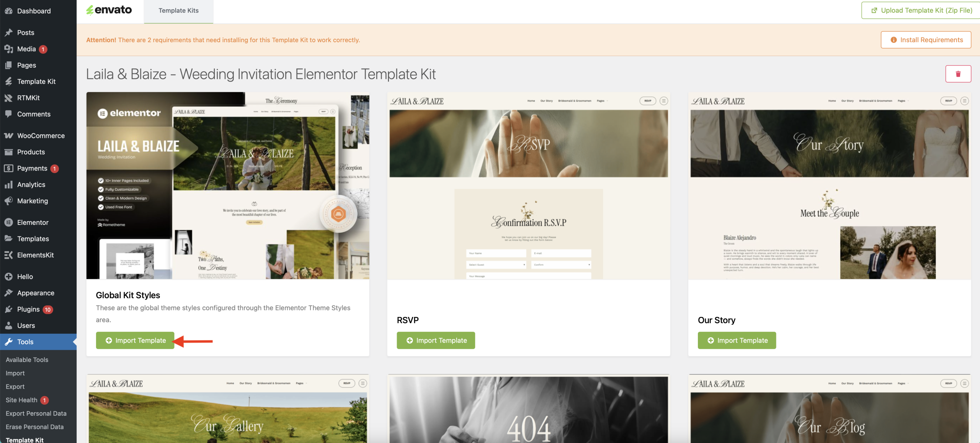
Task: Open the Media menu label
Action: tap(26, 49)
